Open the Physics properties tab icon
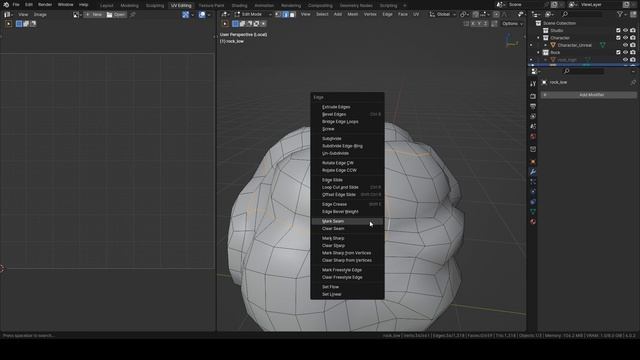The image size is (640, 360). 533,191
